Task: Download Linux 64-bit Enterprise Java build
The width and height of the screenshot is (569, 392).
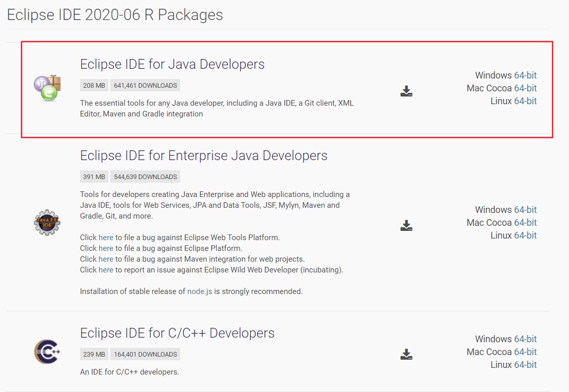Action: click(x=525, y=236)
